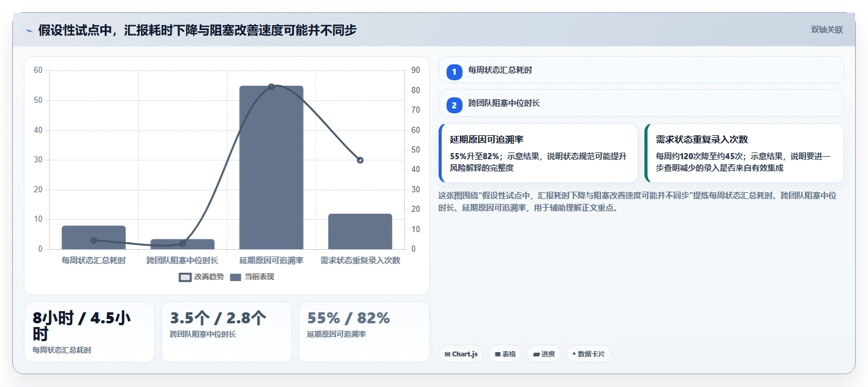Toggle the 改善趋势 legend swatch
This screenshot has width=868, height=387.
185,277
